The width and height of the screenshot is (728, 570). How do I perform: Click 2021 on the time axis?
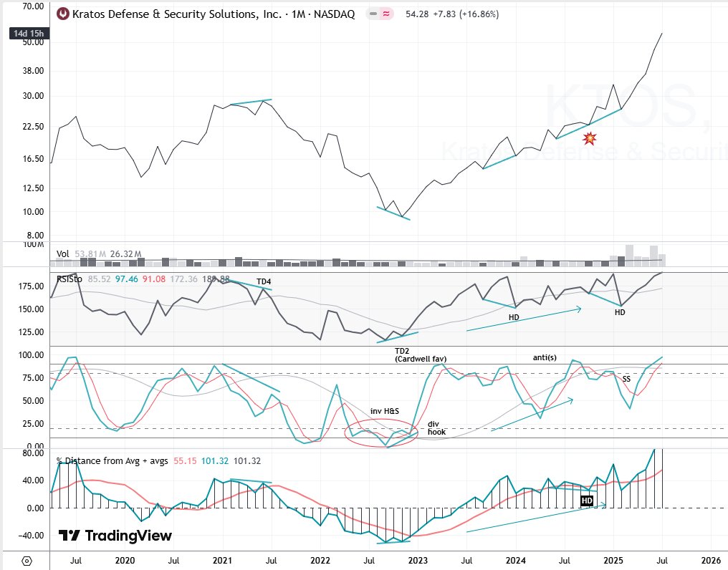[222, 560]
